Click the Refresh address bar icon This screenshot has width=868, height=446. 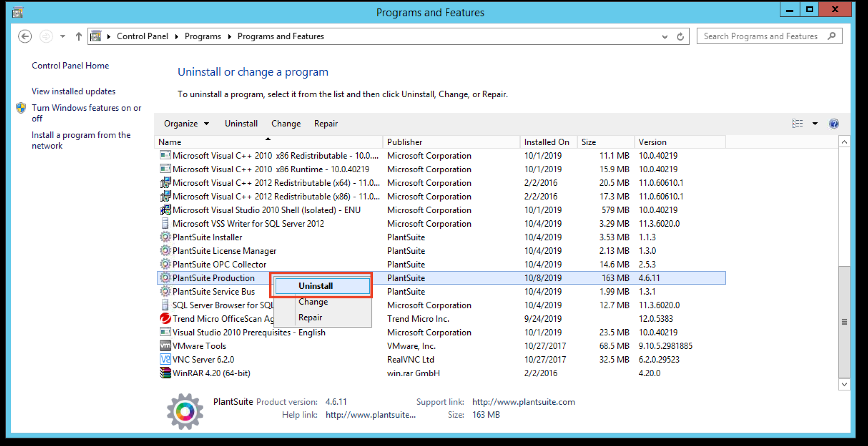coord(680,36)
